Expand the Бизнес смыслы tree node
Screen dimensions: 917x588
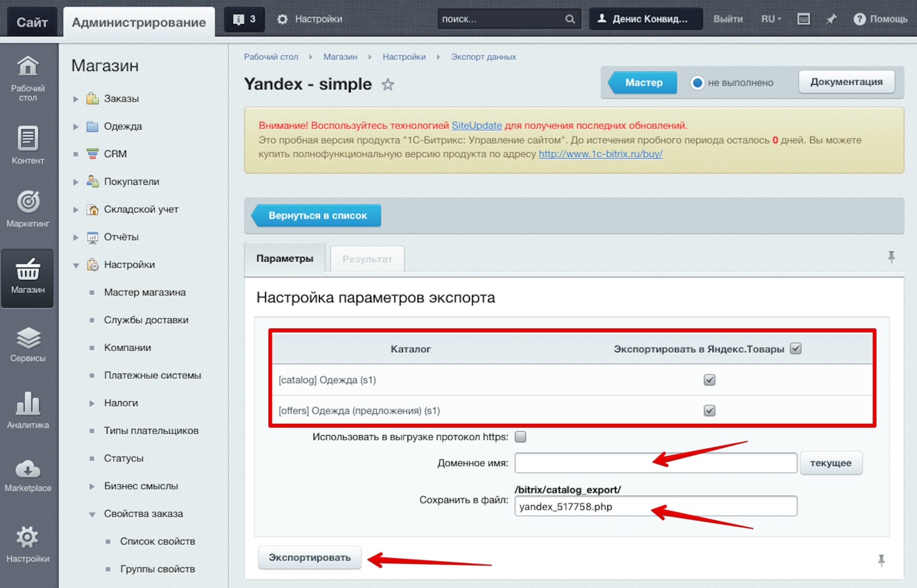[92, 486]
